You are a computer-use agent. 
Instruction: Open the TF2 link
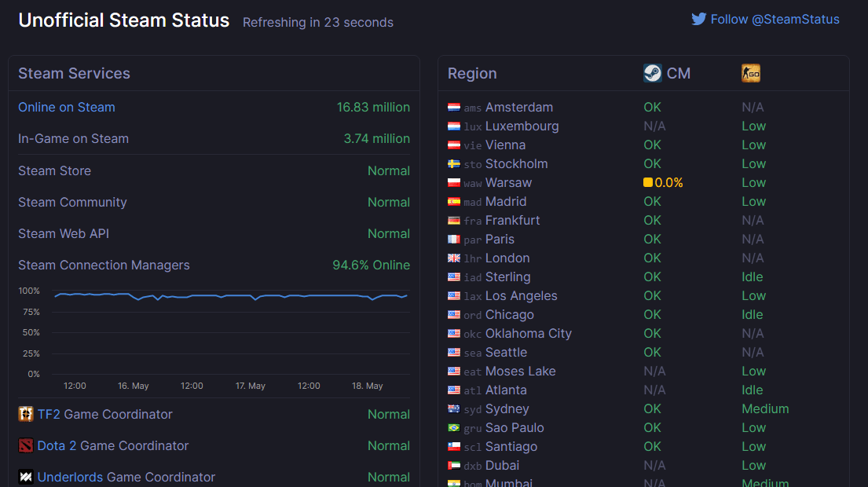tap(49, 414)
